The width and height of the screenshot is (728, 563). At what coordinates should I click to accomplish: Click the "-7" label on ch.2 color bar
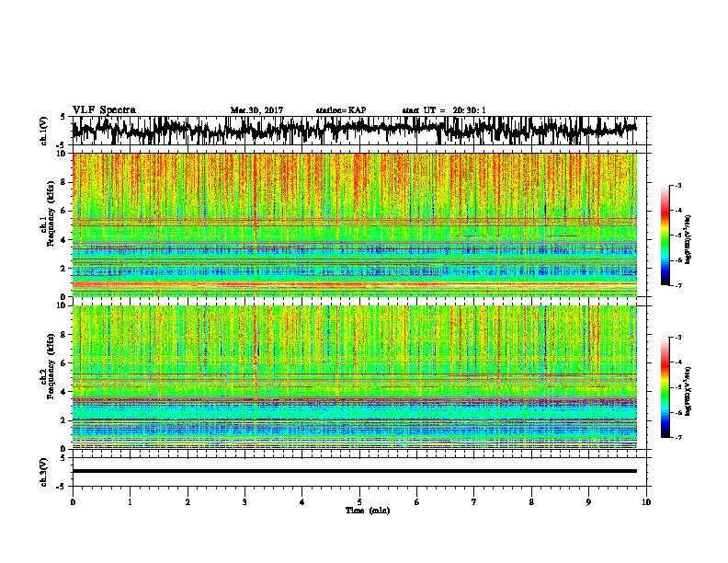(x=677, y=437)
